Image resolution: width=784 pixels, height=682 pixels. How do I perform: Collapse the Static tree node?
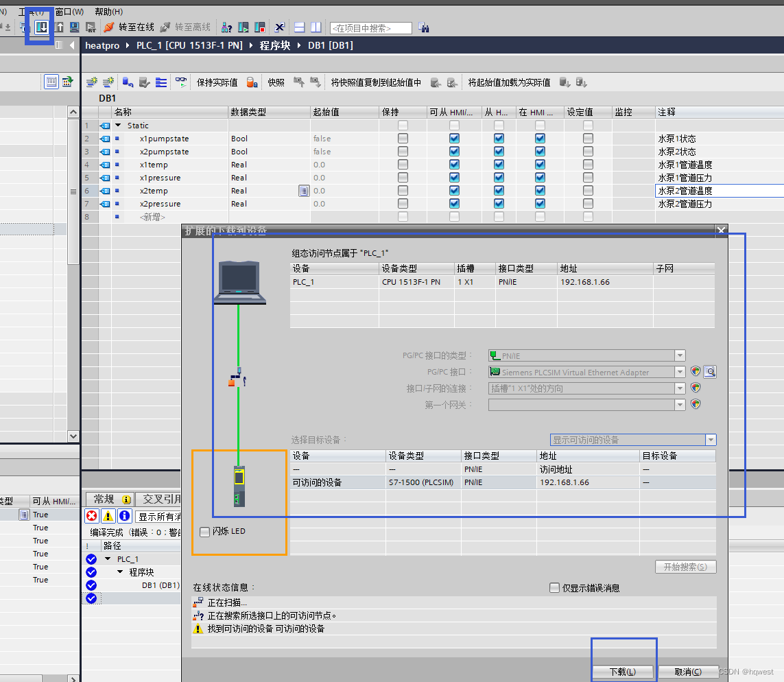tap(118, 126)
